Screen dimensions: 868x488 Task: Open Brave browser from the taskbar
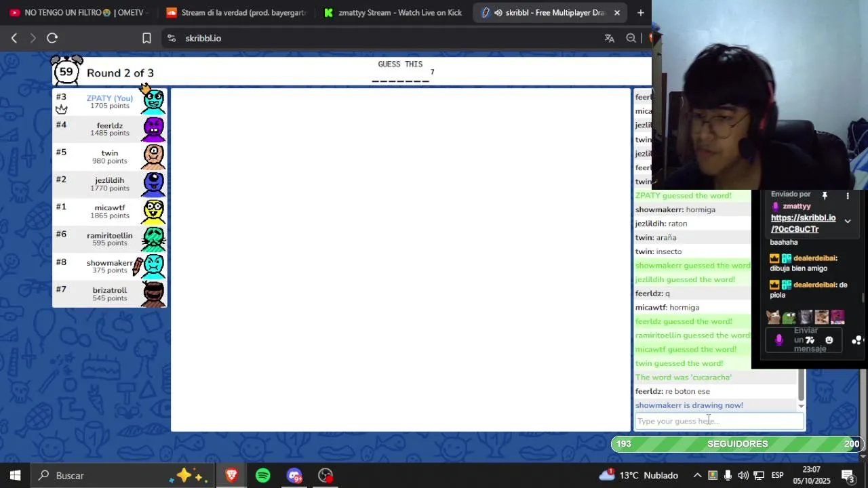[x=232, y=475]
